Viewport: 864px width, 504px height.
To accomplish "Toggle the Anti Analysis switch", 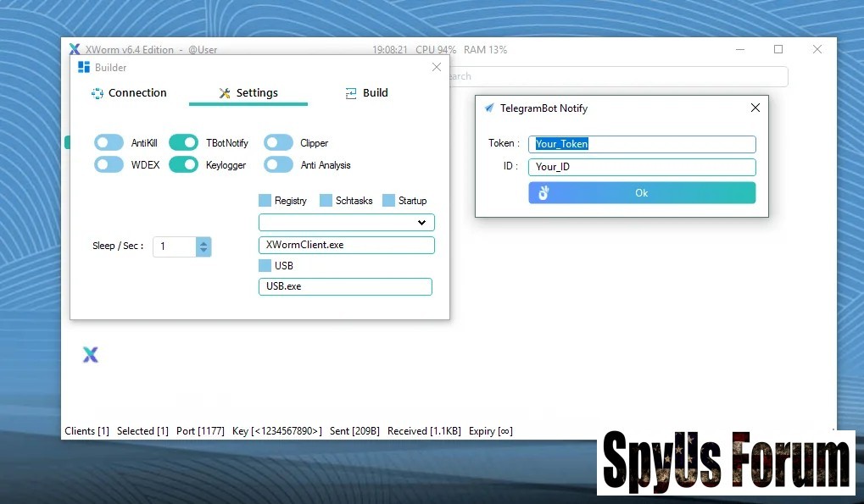I will point(278,165).
